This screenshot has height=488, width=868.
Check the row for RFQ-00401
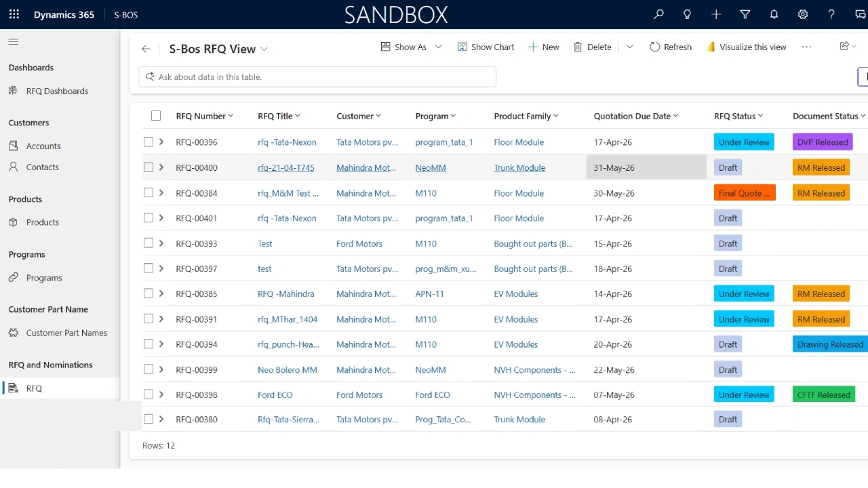point(149,218)
